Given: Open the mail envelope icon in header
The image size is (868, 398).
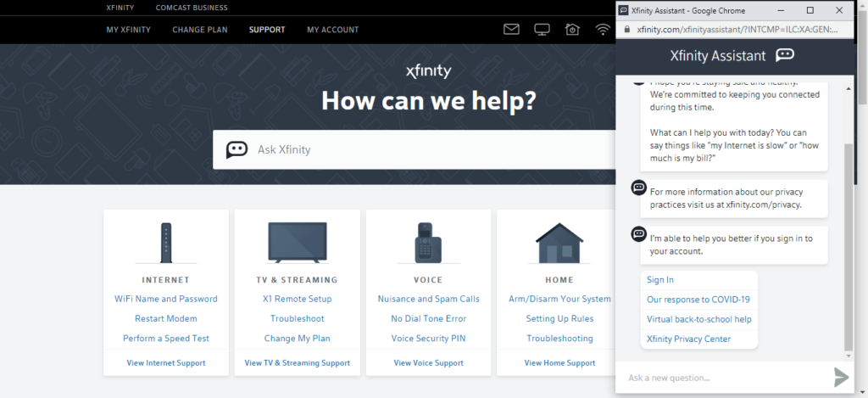Looking at the screenshot, I should [x=511, y=30].
